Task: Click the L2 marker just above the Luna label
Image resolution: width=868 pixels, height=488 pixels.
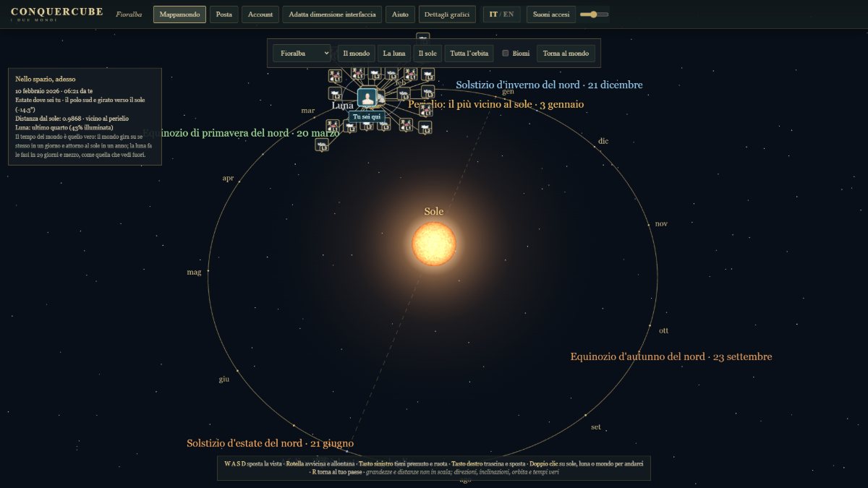Action: pyautogui.click(x=335, y=93)
